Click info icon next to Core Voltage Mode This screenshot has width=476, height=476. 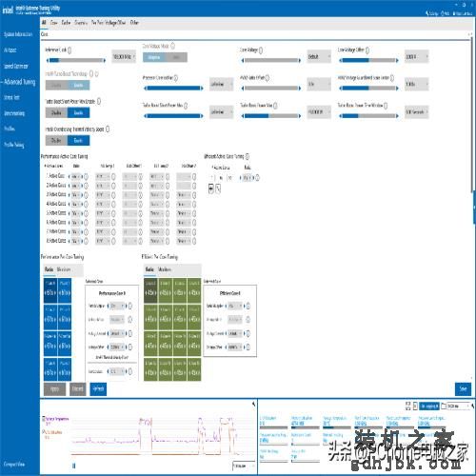click(x=173, y=46)
